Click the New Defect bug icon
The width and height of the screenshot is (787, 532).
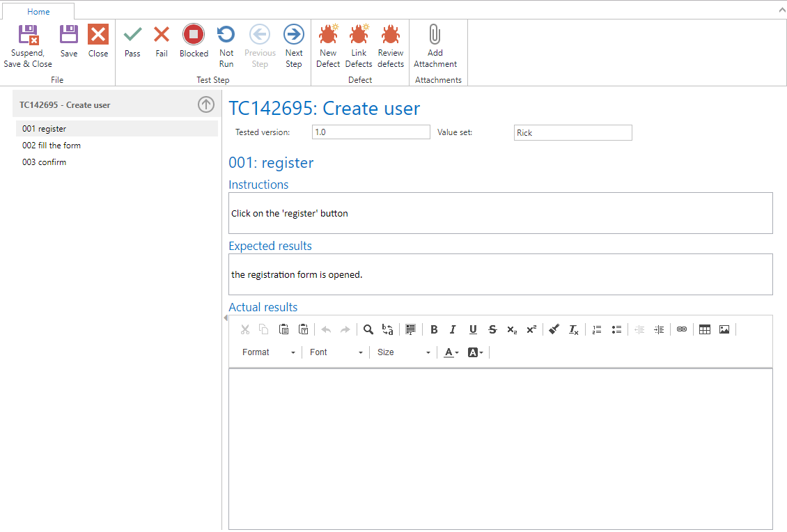coord(328,46)
